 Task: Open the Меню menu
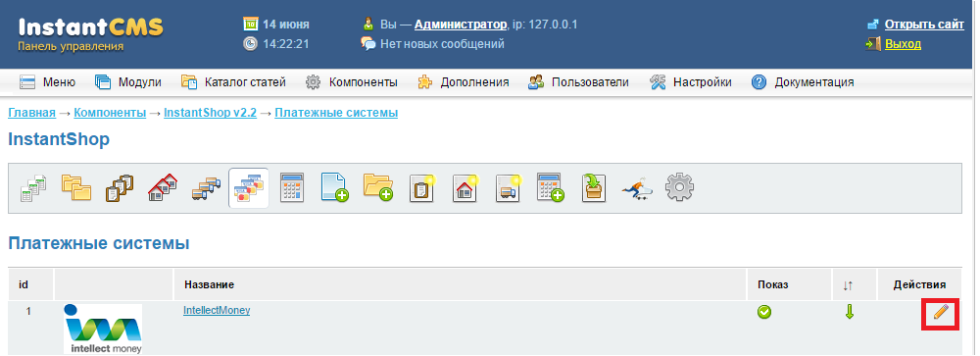click(x=47, y=82)
